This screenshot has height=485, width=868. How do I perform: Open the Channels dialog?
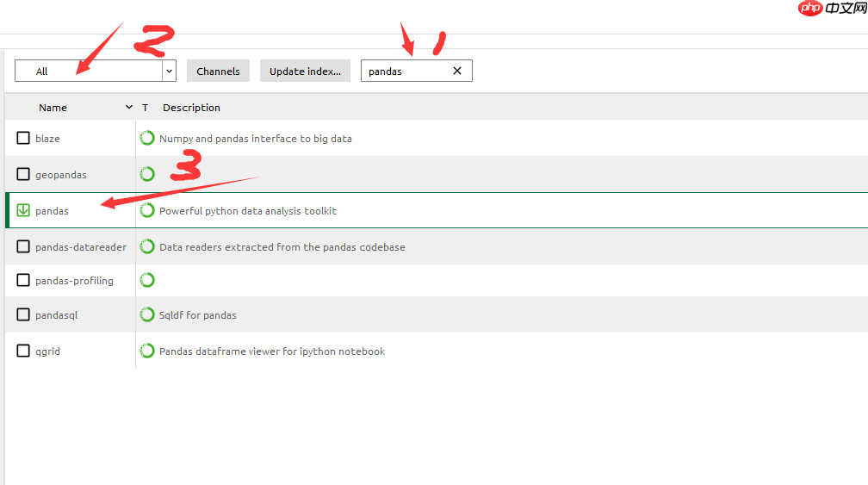click(x=218, y=71)
